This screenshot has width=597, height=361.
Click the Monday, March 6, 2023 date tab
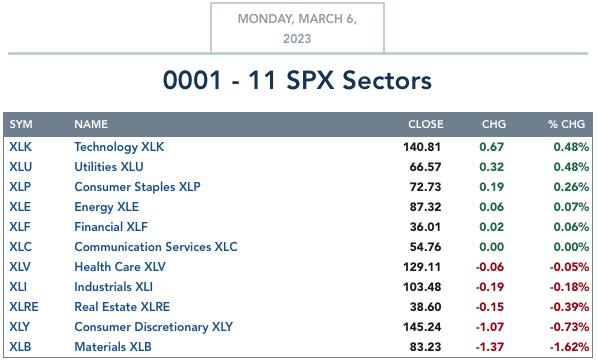coord(297,28)
